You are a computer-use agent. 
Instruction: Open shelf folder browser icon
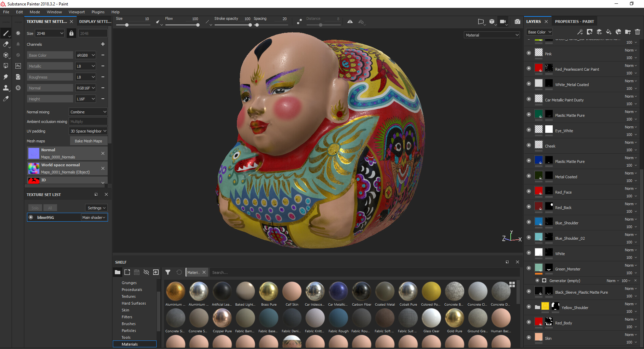(x=118, y=272)
